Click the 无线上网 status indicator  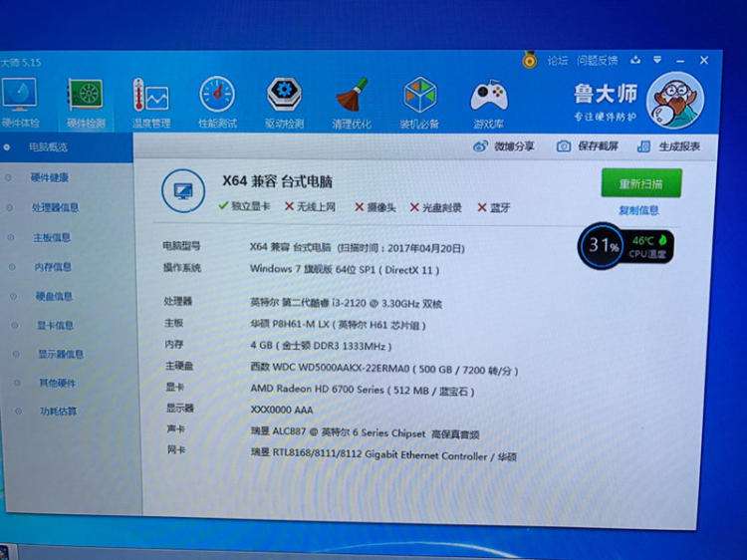click(x=310, y=207)
